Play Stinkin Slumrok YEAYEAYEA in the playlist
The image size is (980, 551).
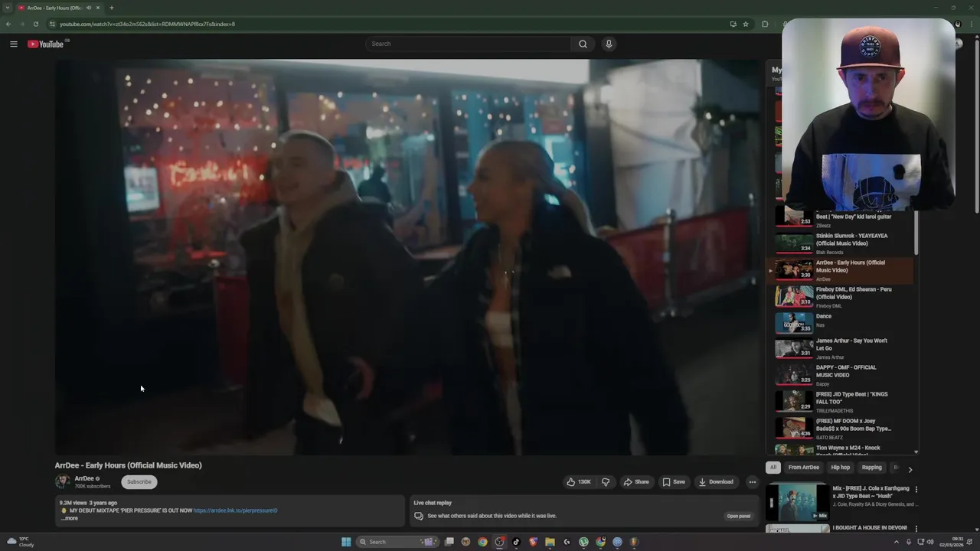click(841, 243)
